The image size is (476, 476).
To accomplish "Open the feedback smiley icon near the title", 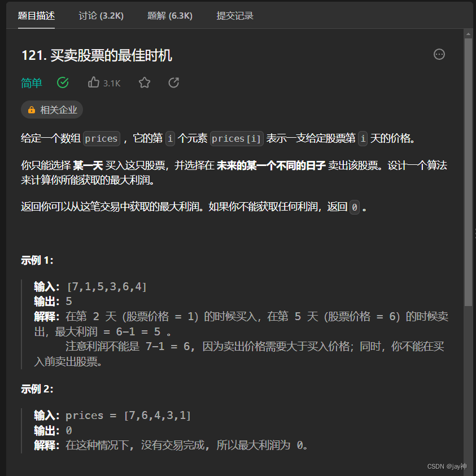I will (x=439, y=54).
